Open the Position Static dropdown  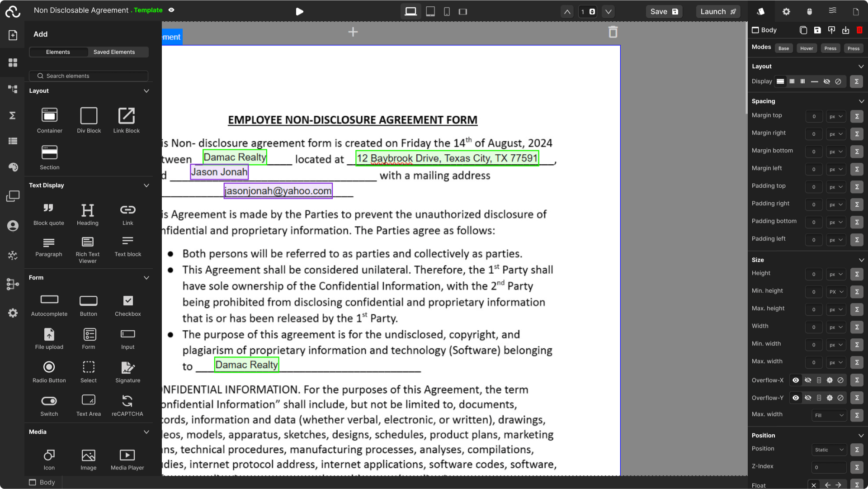pyautogui.click(x=829, y=450)
